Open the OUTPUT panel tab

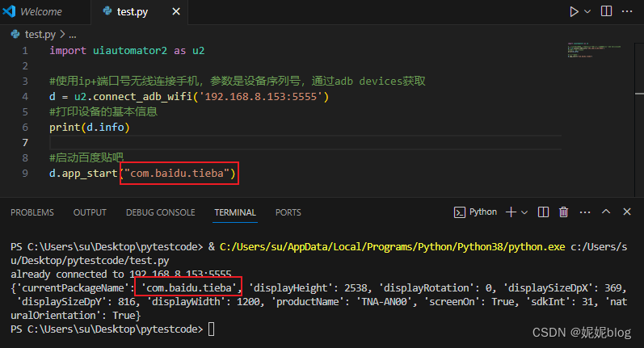[90, 212]
